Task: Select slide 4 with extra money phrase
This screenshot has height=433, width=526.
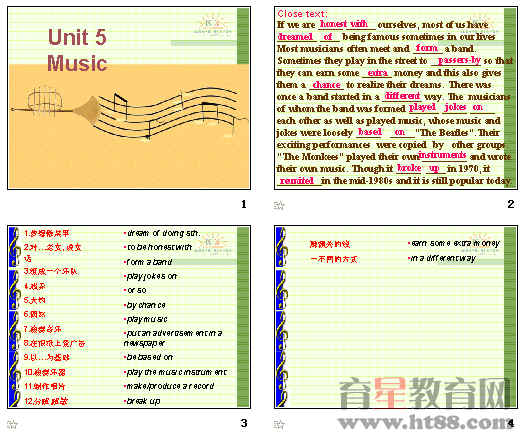Action: (396, 317)
